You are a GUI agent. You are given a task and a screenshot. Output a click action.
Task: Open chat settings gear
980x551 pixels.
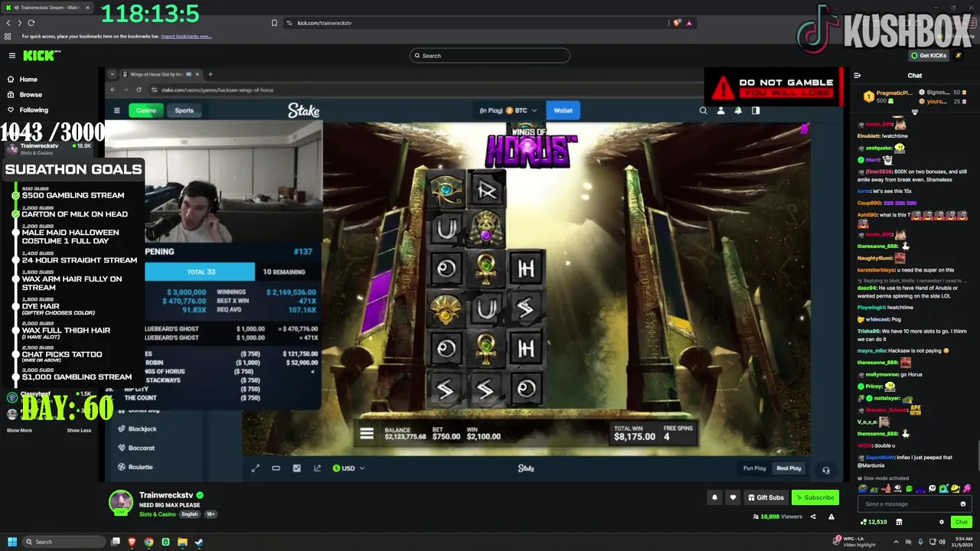coord(942,522)
